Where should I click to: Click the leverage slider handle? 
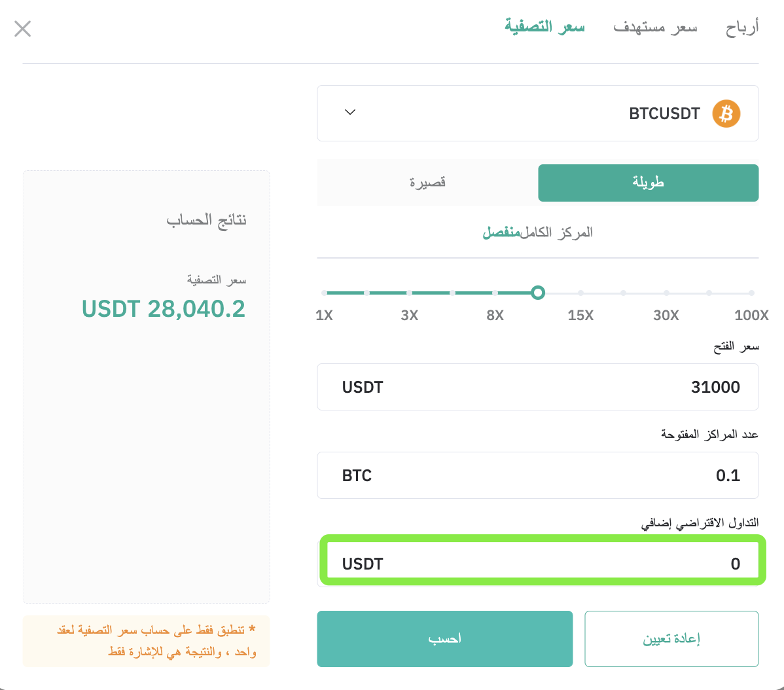pos(538,293)
